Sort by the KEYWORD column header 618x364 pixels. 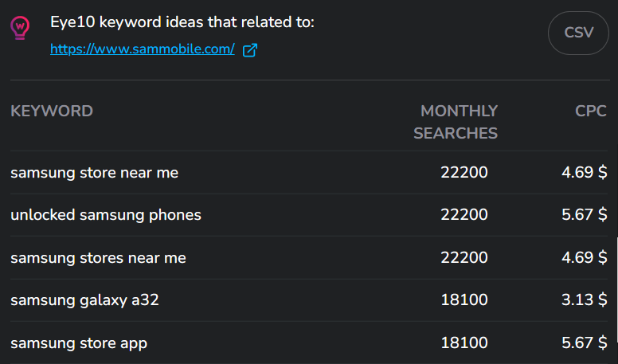pos(52,112)
